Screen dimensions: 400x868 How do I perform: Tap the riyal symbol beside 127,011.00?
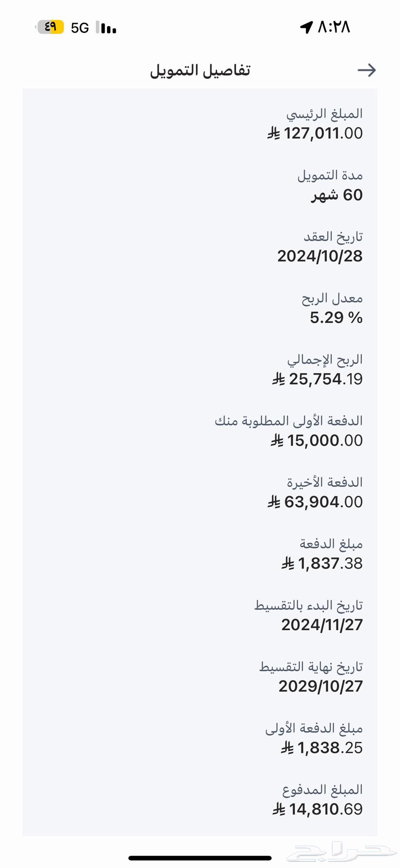point(274,133)
